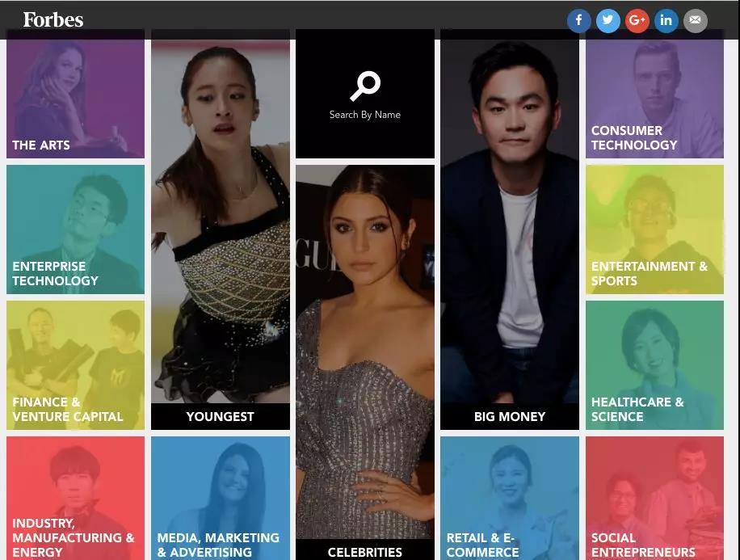Open the Social Entrepreneurs category
The height and width of the screenshot is (560, 740).
[x=654, y=498]
